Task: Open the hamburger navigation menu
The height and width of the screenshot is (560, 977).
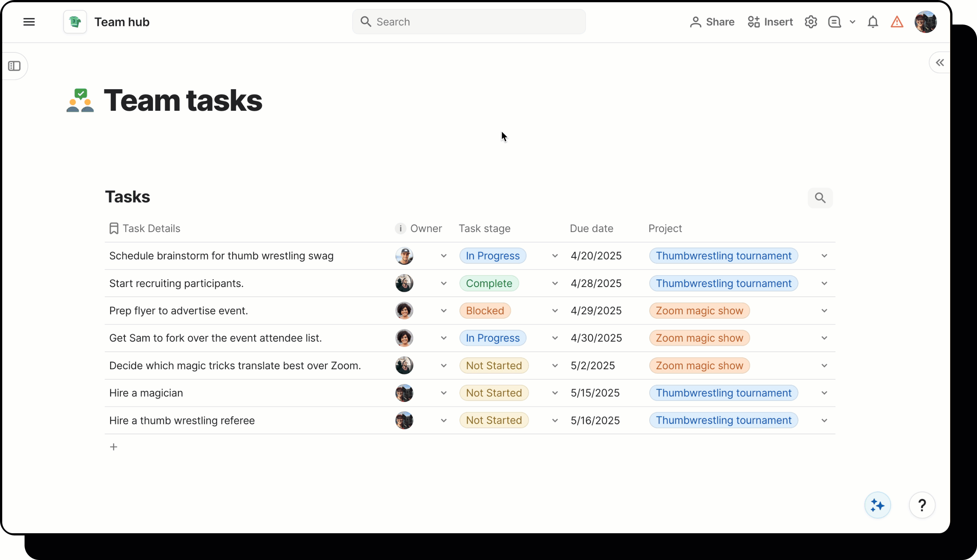Action: pyautogui.click(x=29, y=22)
